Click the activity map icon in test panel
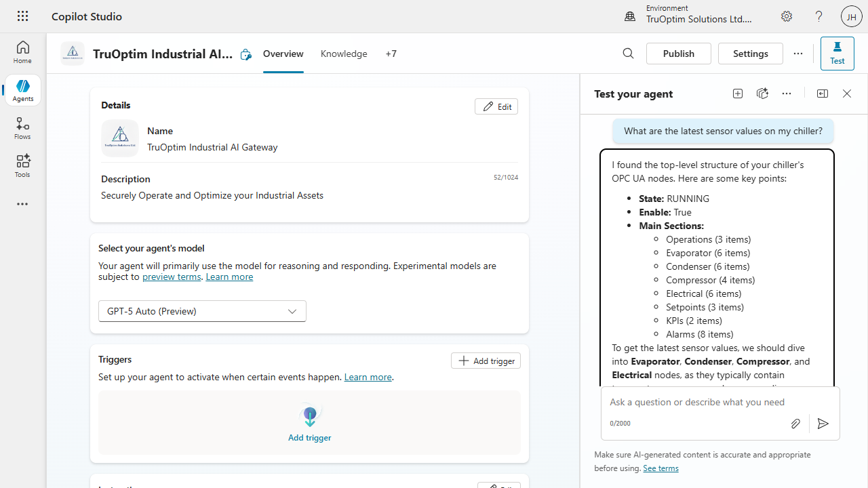The width and height of the screenshot is (868, 488). (x=762, y=94)
